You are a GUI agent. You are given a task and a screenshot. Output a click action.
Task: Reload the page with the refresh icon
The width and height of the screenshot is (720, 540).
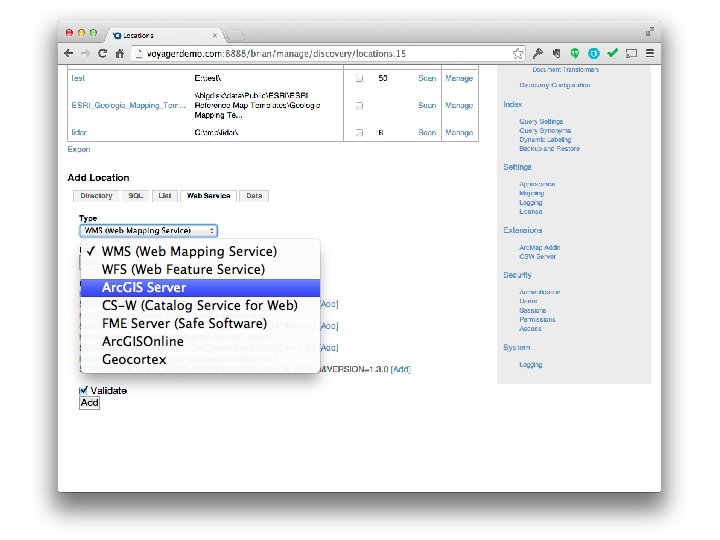(x=102, y=53)
